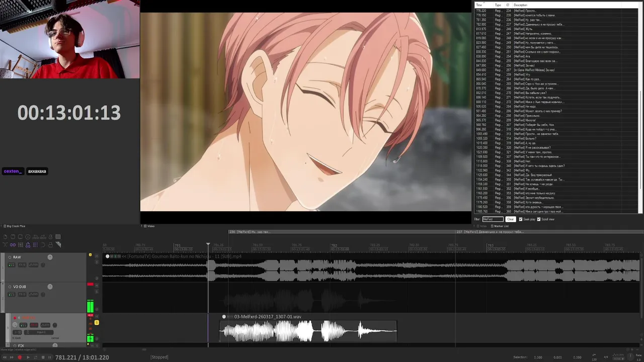Toggle the Repeat loop transport button
644x362 pixels.
point(35,357)
